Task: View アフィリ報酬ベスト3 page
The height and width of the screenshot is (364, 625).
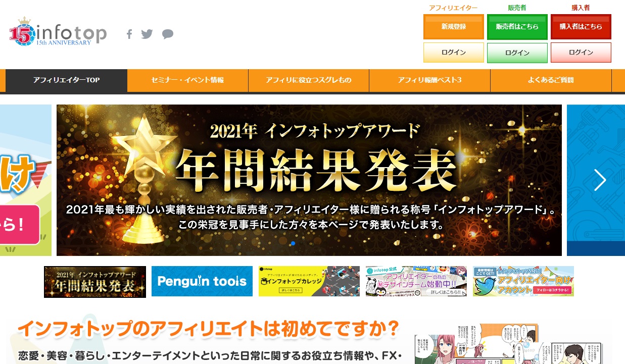Action: click(x=429, y=80)
